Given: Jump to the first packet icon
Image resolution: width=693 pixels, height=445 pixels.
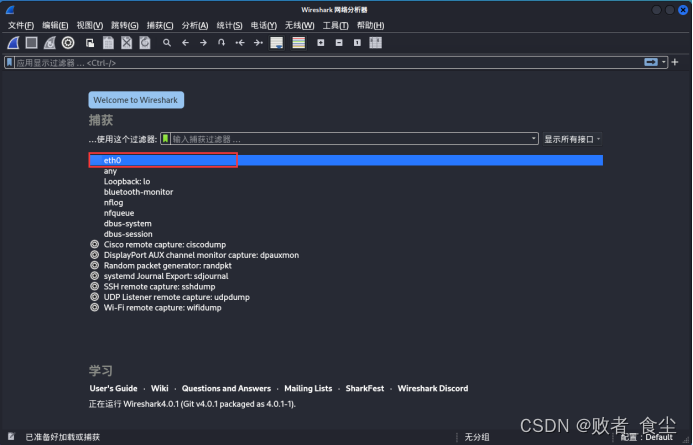Looking at the screenshot, I should (x=240, y=43).
